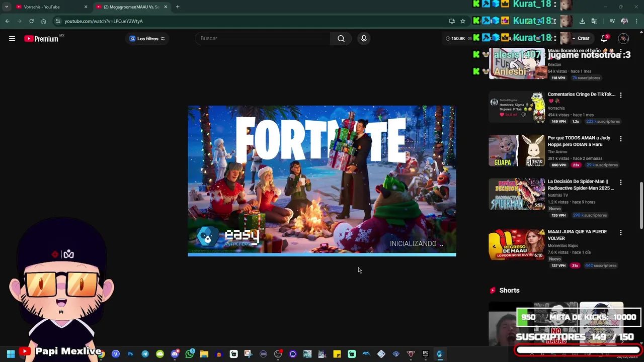Focus the Buscar search field
The height and width of the screenshot is (362, 644).
pyautogui.click(x=263, y=39)
